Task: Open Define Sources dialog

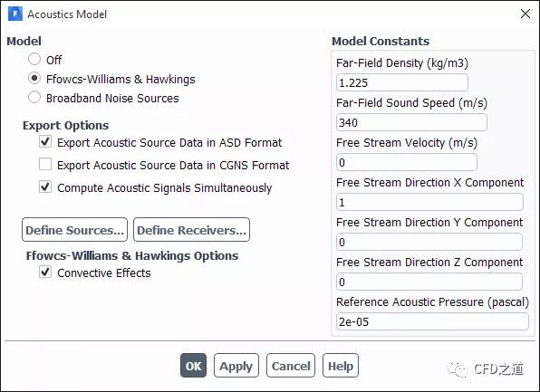Action: (x=74, y=230)
